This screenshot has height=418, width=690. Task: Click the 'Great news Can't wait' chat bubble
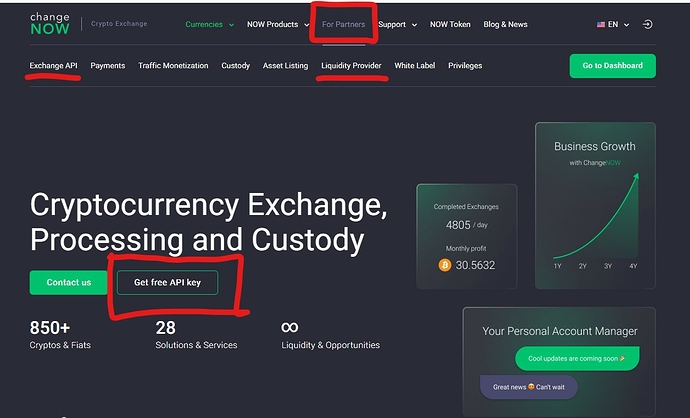pyautogui.click(x=529, y=387)
